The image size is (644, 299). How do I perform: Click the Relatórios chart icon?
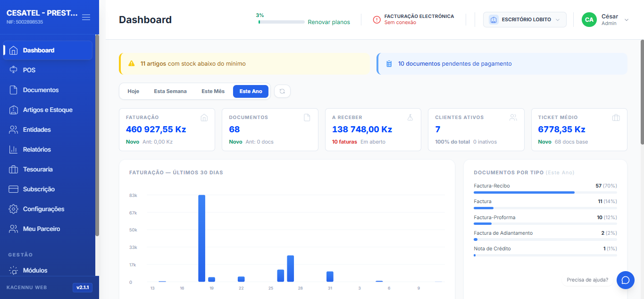tap(14, 149)
